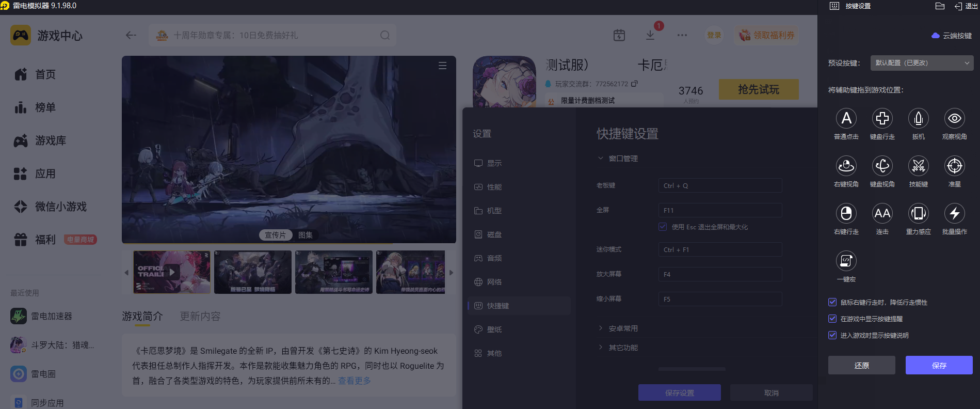Viewport: 980px width, 409px height.
Task: Uncheck 使用 Esc 退出全屏和最大化
Action: [663, 227]
